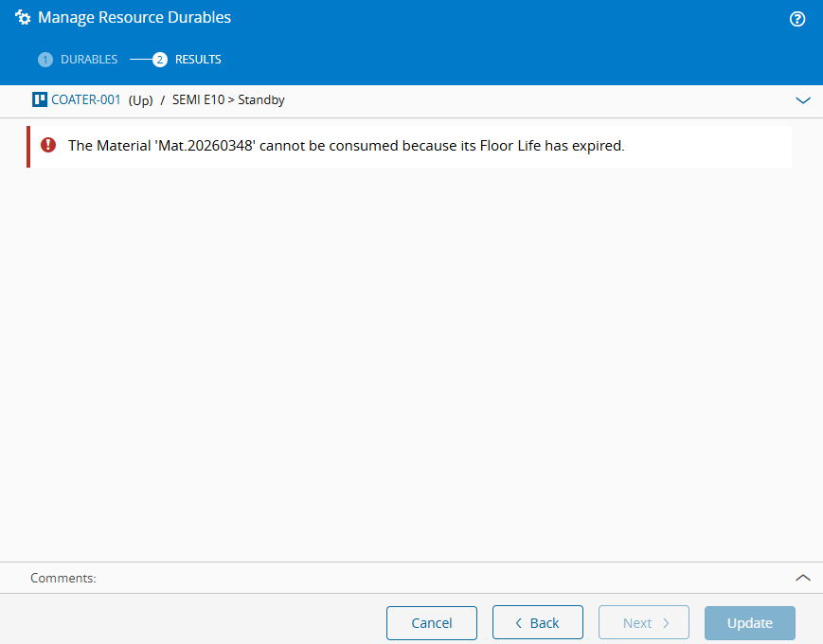Collapse the Comments section chevron
Screen dimensions: 823x644
pos(803,577)
